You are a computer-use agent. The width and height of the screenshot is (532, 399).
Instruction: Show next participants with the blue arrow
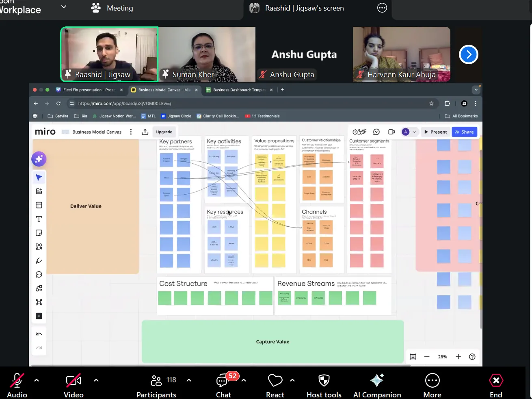click(x=468, y=54)
